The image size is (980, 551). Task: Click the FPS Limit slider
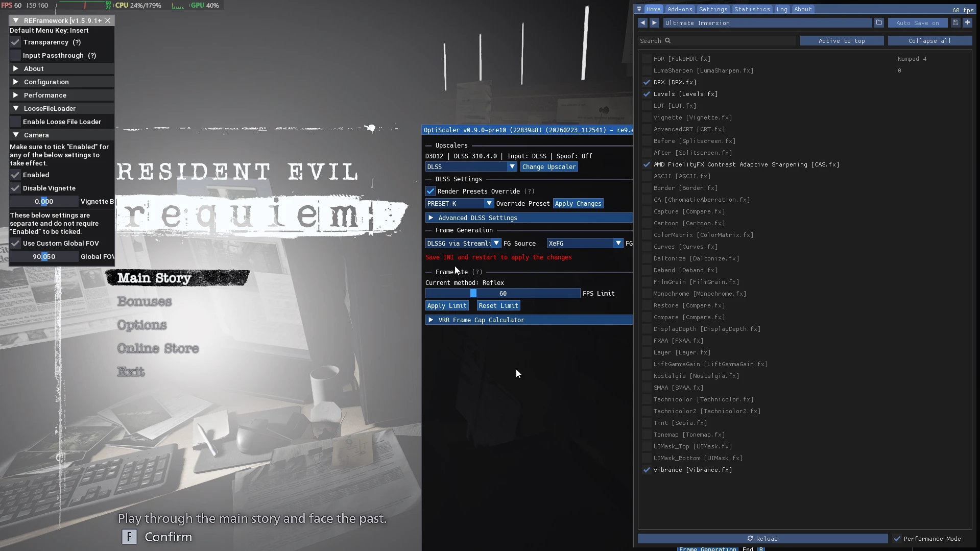[x=503, y=294]
